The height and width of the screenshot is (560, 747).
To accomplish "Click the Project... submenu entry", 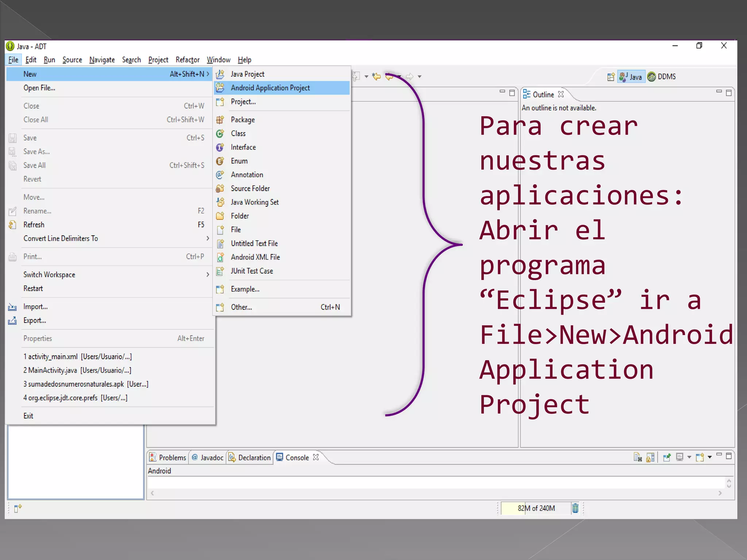I will point(282,102).
